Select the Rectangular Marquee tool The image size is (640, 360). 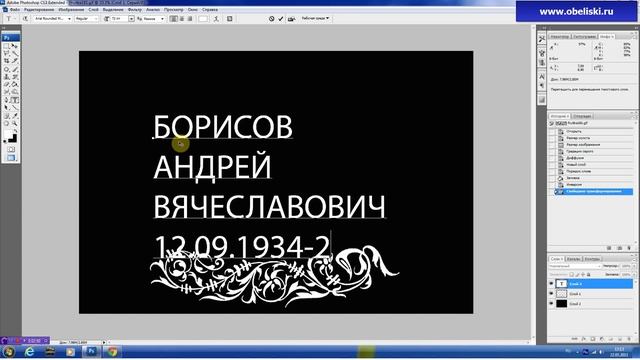coord(7,46)
